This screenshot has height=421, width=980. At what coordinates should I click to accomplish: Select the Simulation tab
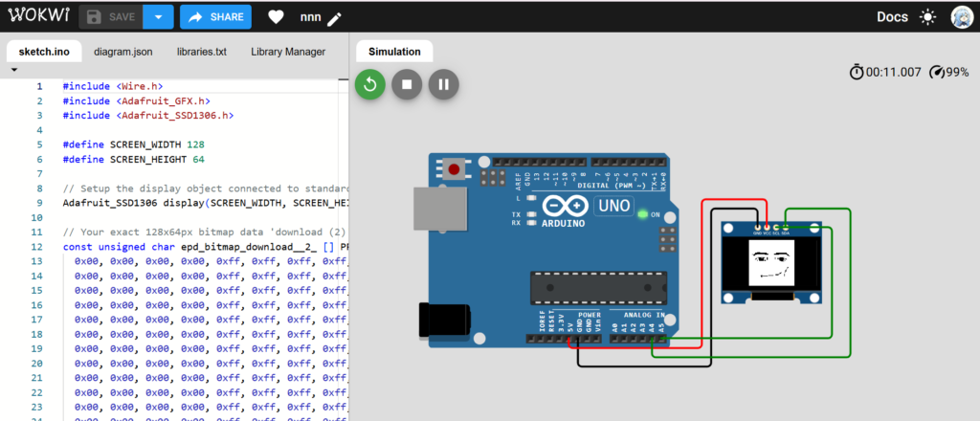click(x=393, y=52)
